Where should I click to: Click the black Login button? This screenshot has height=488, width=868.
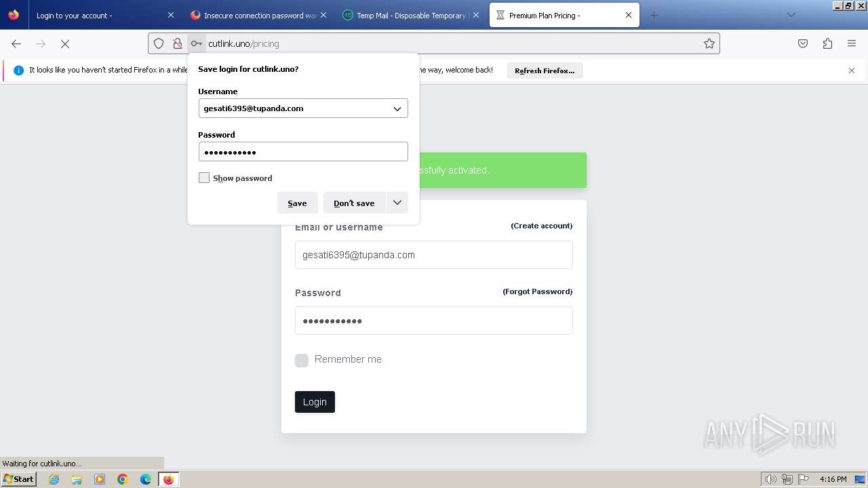pyautogui.click(x=315, y=402)
